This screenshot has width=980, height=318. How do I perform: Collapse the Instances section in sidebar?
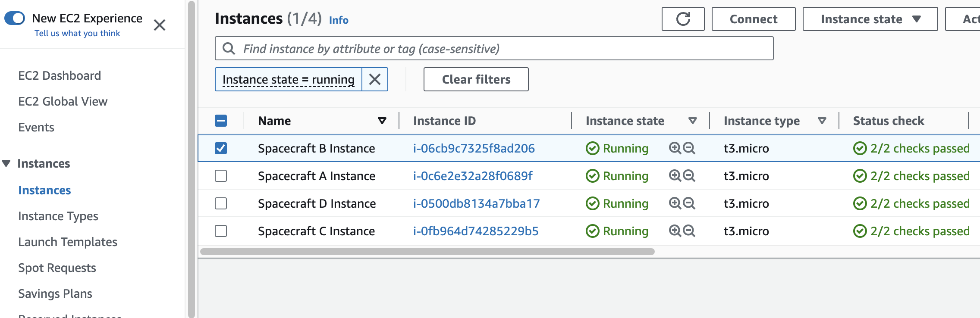tap(6, 163)
